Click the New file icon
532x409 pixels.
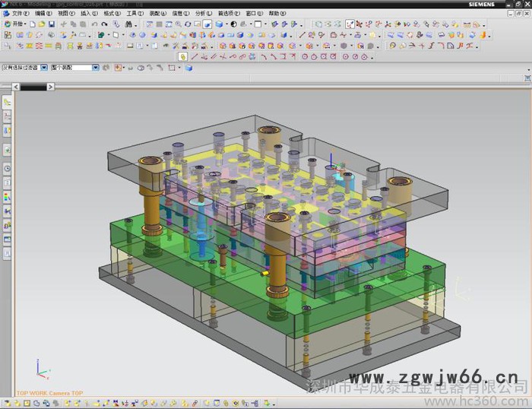pos(33,24)
